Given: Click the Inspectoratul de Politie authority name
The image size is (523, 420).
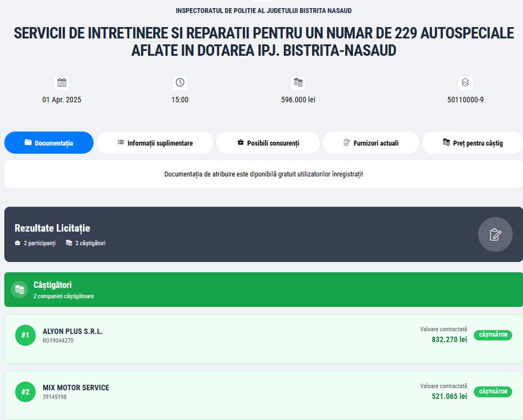Looking at the screenshot, I should click(264, 11).
